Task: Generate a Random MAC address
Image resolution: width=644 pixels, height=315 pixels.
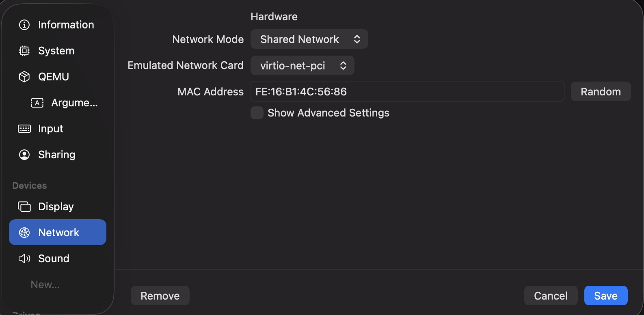Action: 601,92
